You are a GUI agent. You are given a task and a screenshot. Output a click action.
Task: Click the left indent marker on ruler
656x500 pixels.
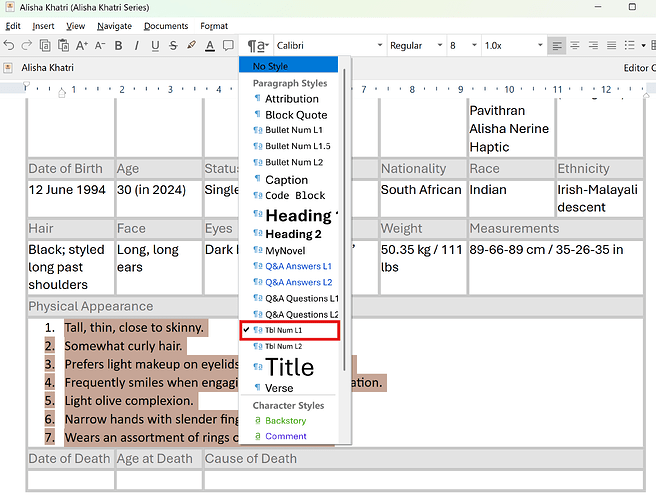click(62, 93)
